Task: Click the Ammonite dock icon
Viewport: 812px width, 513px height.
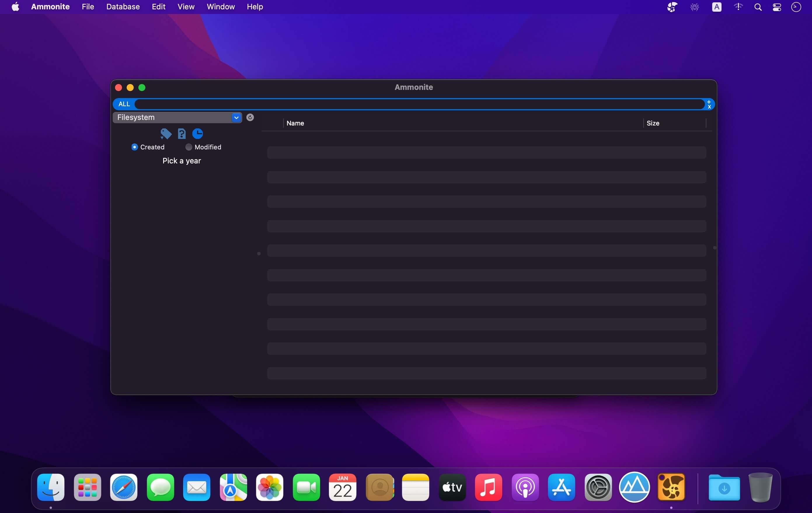Action: 671,487
